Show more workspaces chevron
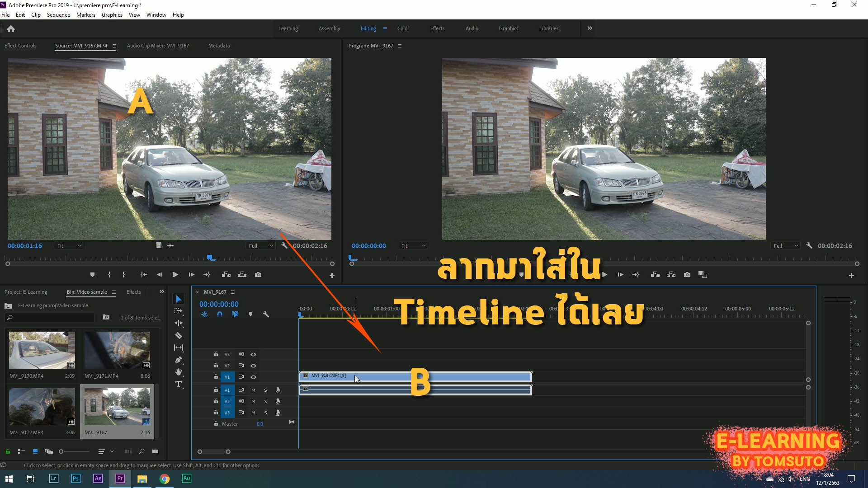The height and width of the screenshot is (488, 868). 590,28
